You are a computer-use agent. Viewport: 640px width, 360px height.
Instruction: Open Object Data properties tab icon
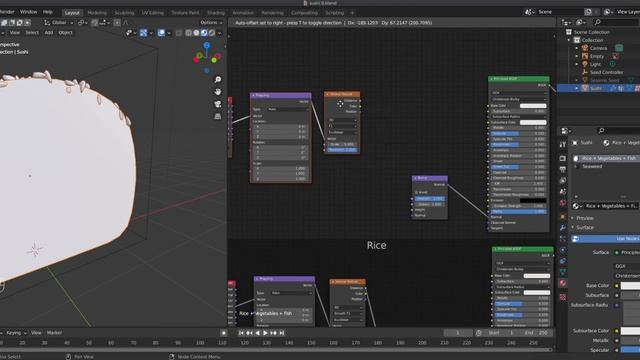click(563, 272)
